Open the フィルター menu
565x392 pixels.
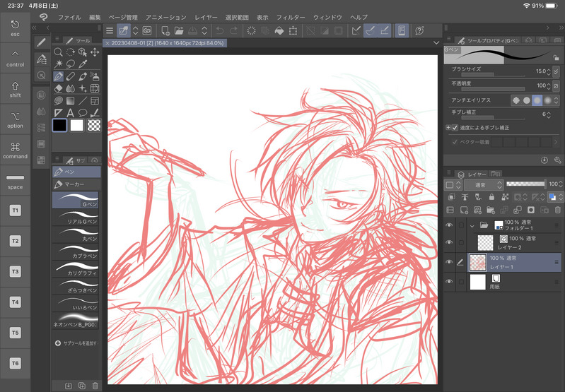291,17
